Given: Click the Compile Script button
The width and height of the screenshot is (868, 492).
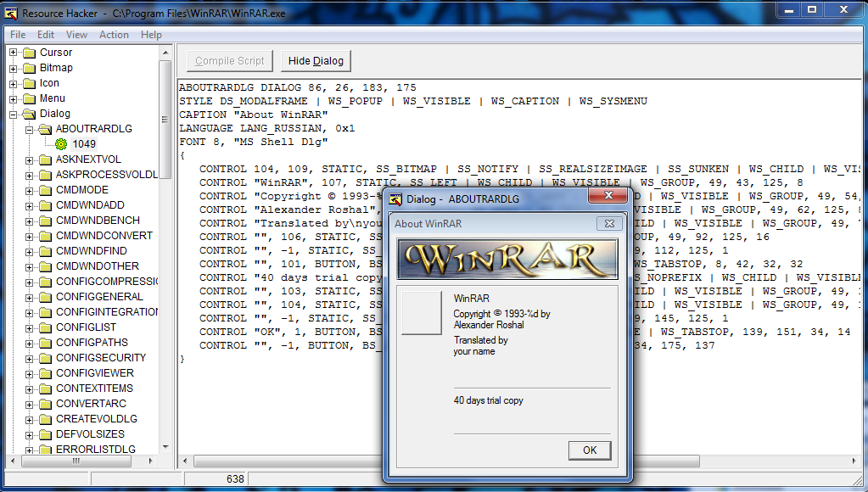Looking at the screenshot, I should [230, 61].
